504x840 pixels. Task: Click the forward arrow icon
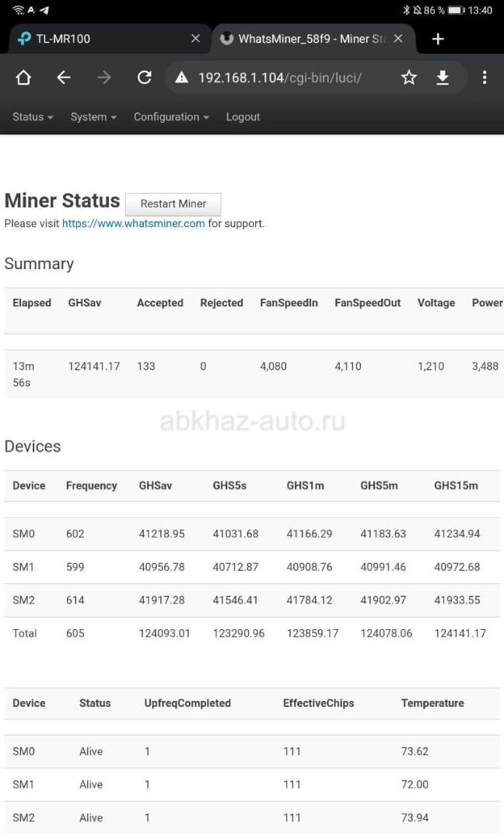[104, 78]
